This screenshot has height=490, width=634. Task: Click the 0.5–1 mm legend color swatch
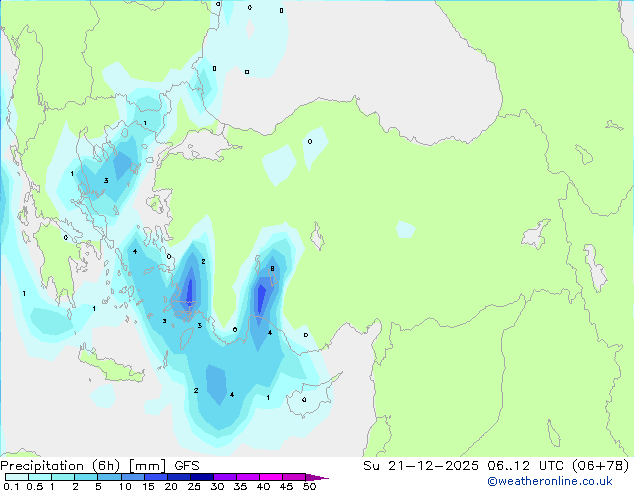(x=40, y=477)
